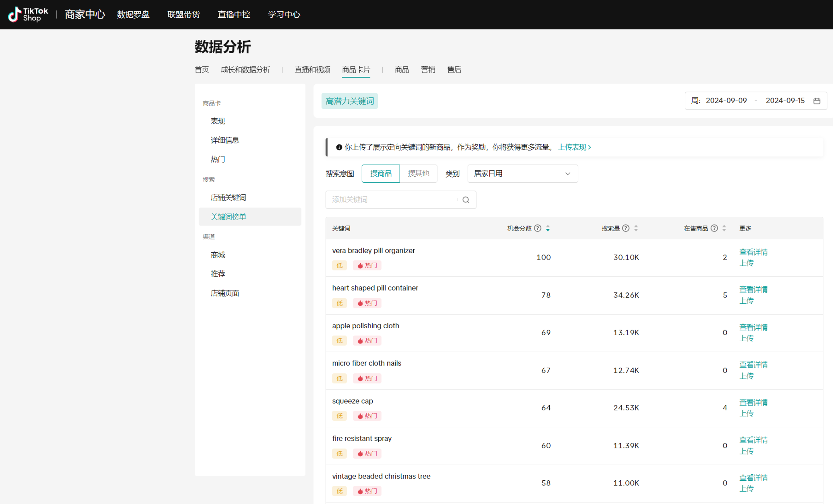This screenshot has width=833, height=504.
Task: Open 数据罗盘 in top navigation
Action: click(x=133, y=15)
